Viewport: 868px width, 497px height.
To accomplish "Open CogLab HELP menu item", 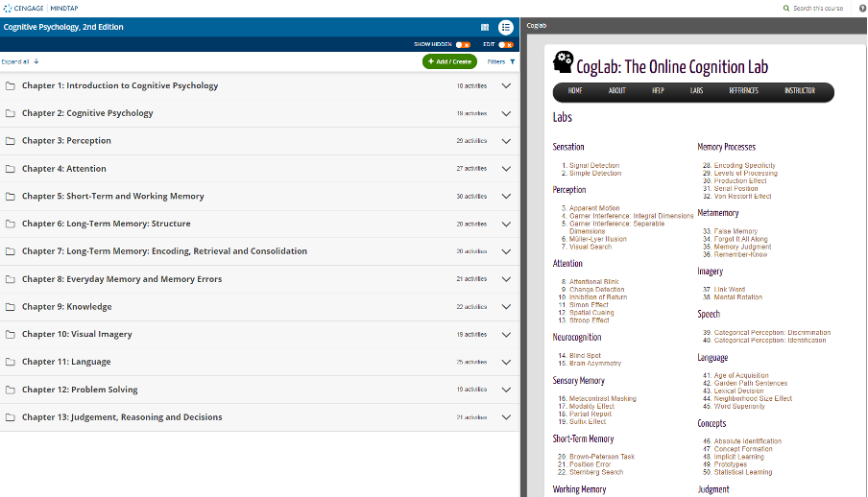I will click(x=658, y=91).
